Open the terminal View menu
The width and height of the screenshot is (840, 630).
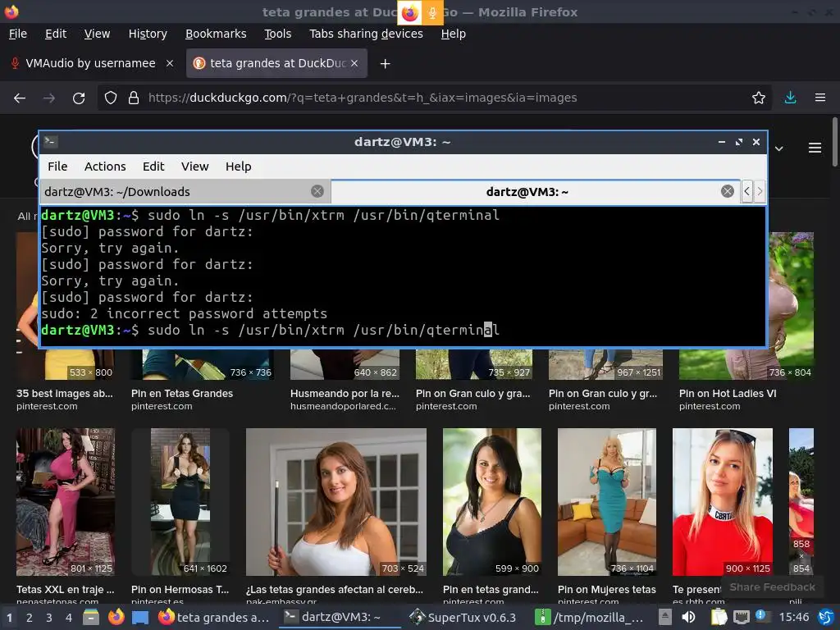click(195, 167)
